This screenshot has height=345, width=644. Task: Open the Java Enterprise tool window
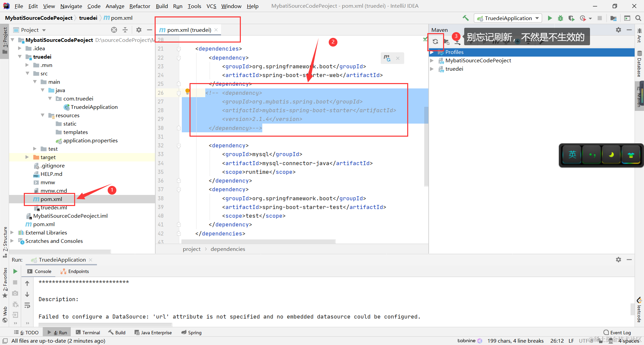153,333
